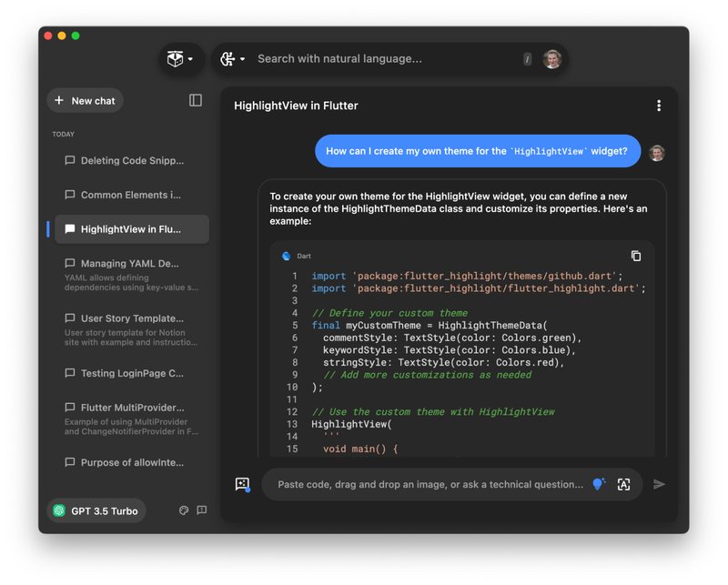The height and width of the screenshot is (585, 728).
Task: Click your profile avatar in the top bar
Action: click(551, 59)
